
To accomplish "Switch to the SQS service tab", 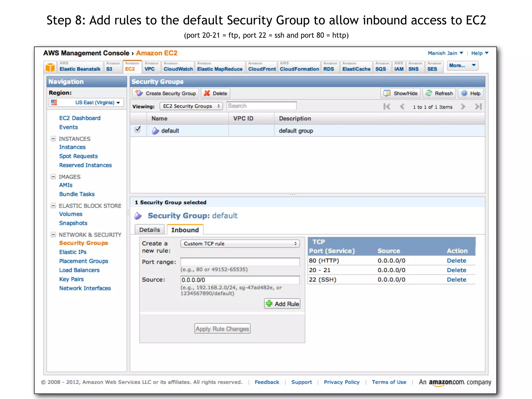I will pyautogui.click(x=382, y=67).
